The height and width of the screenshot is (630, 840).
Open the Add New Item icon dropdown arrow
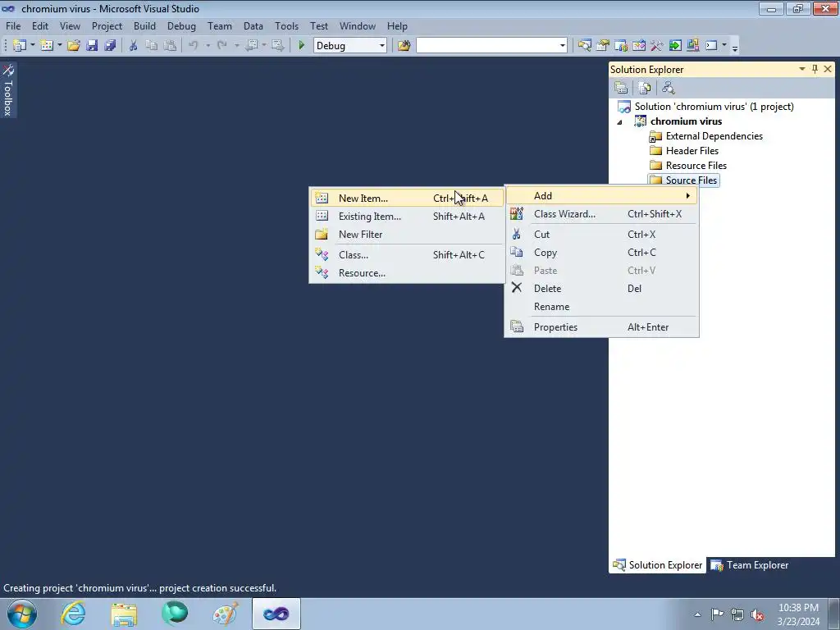(x=59, y=46)
